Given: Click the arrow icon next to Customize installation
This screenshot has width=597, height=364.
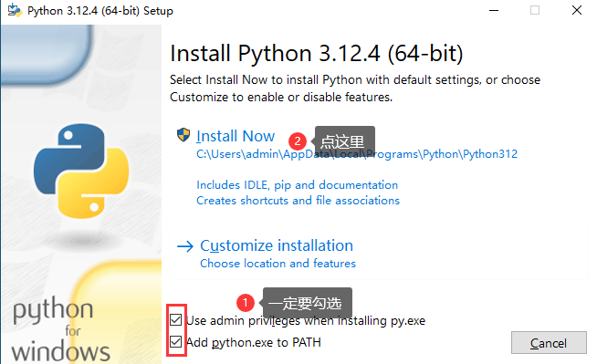Looking at the screenshot, I should pos(185,246).
